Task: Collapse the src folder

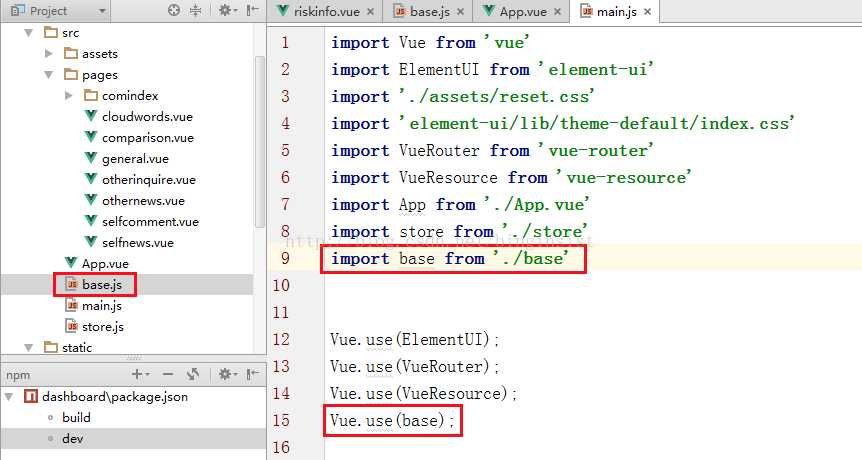Action: point(29,33)
